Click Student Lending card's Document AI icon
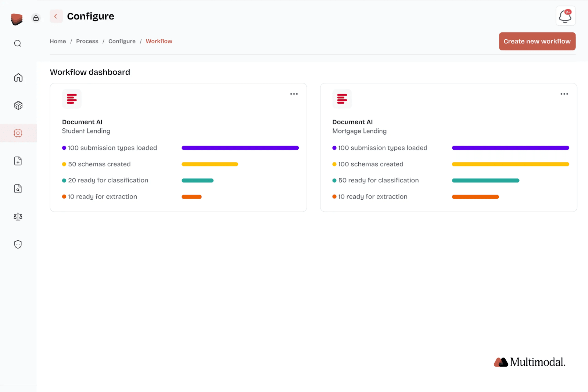Image resolution: width=588 pixels, height=392 pixels. [x=72, y=99]
